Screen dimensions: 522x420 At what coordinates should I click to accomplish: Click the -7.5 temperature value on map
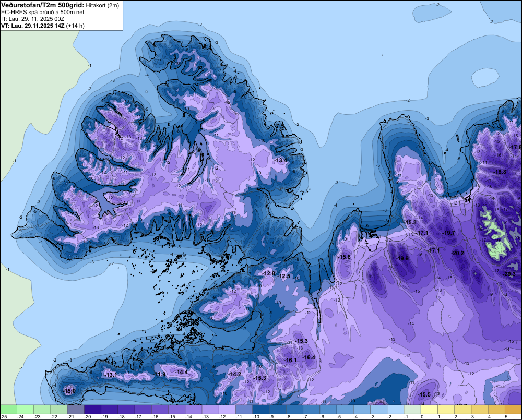coord(281,126)
